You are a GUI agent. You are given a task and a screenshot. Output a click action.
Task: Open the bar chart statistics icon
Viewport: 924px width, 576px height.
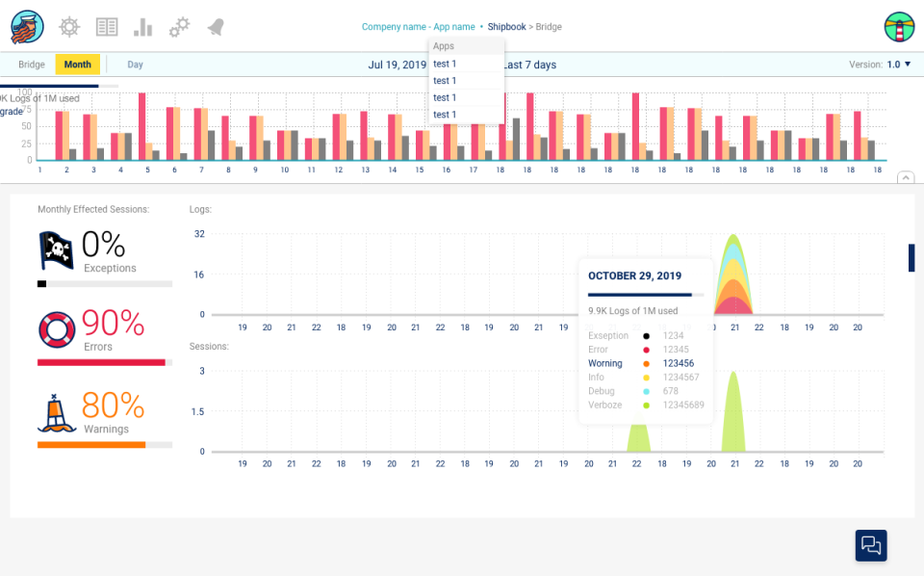[143, 27]
